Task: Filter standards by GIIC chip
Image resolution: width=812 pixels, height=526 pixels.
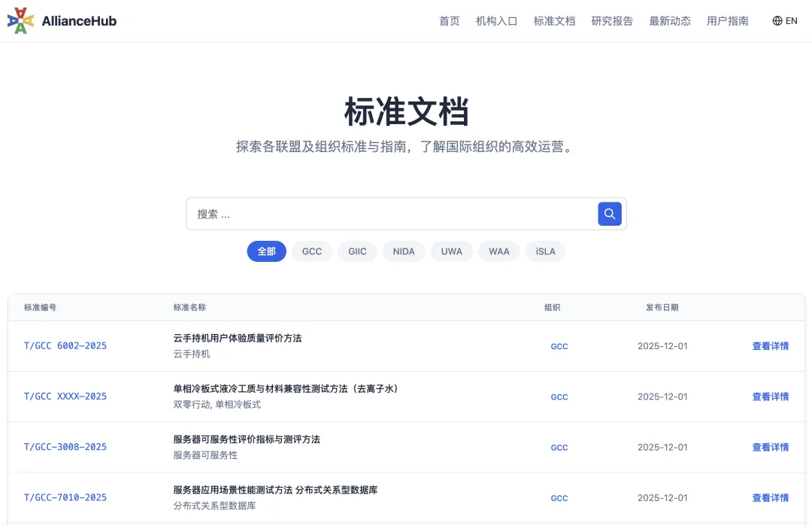Action: pos(357,251)
